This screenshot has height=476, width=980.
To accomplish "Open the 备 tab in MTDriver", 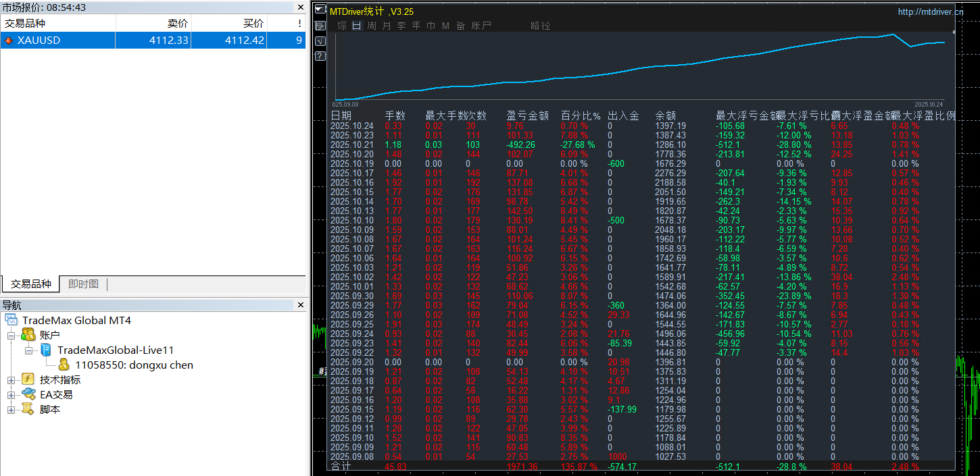I will point(461,26).
